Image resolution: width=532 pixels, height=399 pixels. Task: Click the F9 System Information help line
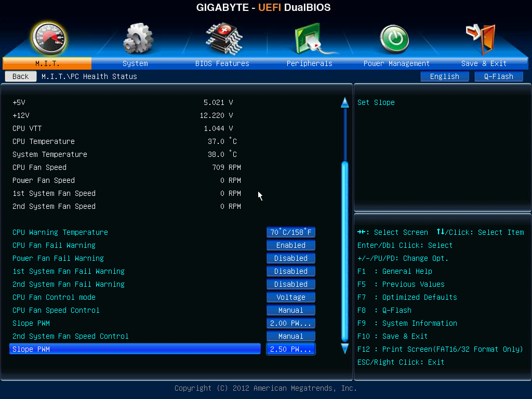(x=407, y=323)
